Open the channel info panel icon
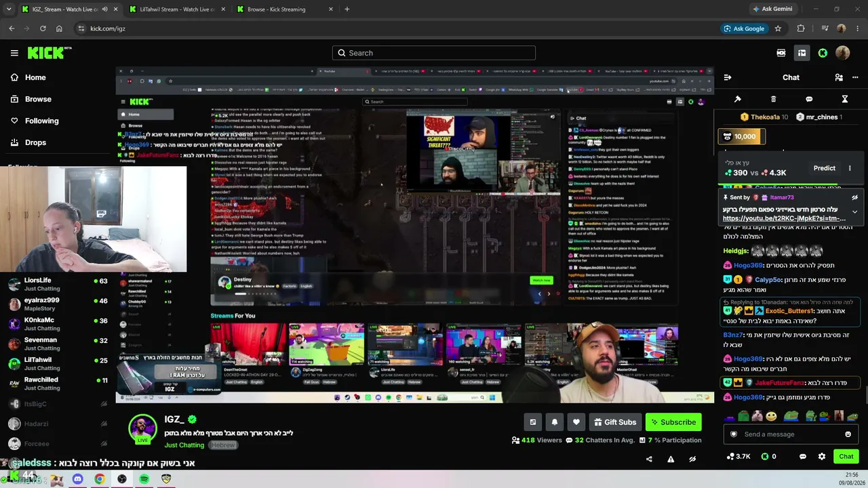Viewport: 868px width, 488px height. tap(533, 422)
